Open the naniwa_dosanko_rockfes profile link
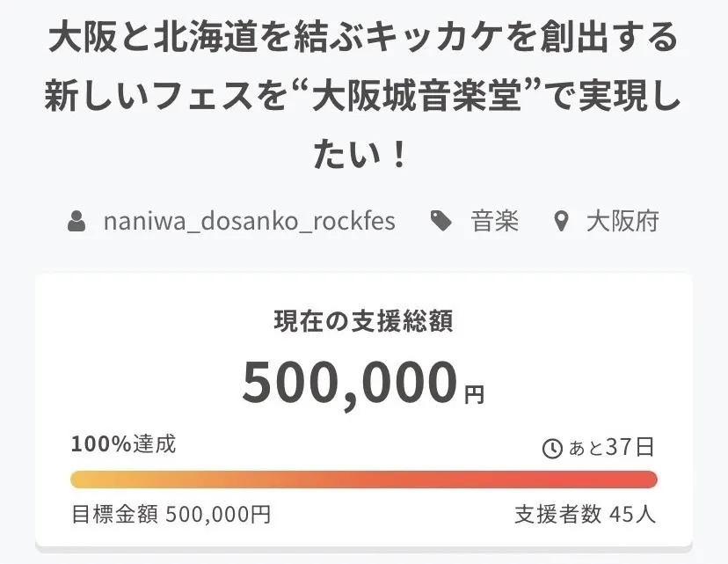728x564 pixels. pyautogui.click(x=249, y=222)
